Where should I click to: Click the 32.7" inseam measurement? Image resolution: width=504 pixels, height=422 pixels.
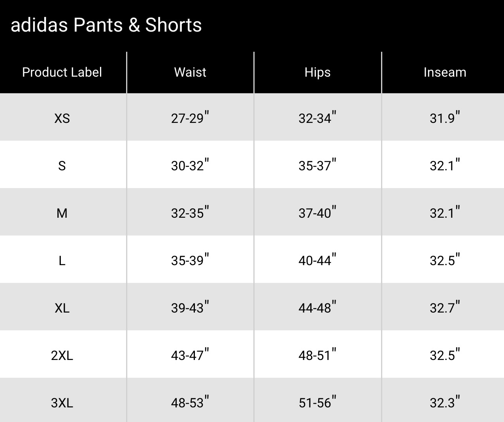(445, 308)
